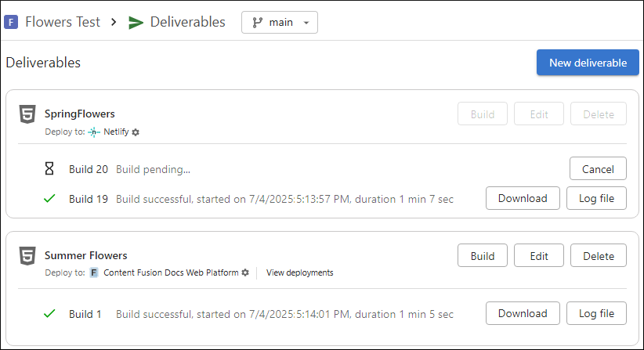
Task: Edit the Summer Flowers deliverable
Action: (539, 255)
